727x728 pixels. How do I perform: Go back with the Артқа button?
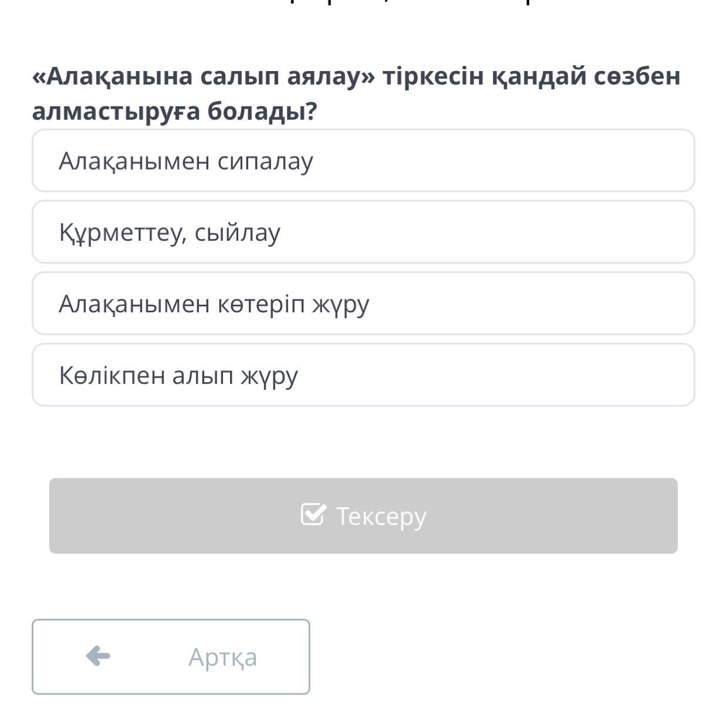coord(171,656)
